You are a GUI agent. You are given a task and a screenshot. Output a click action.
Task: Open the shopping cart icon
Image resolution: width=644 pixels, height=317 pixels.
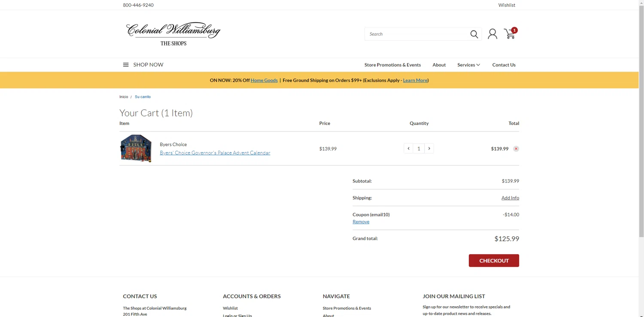(x=510, y=34)
